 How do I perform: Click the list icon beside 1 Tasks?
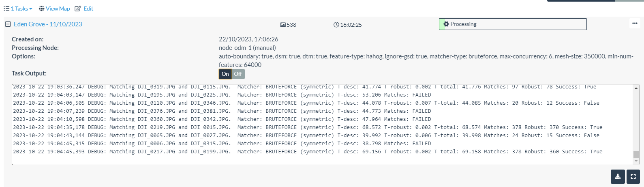[6, 9]
